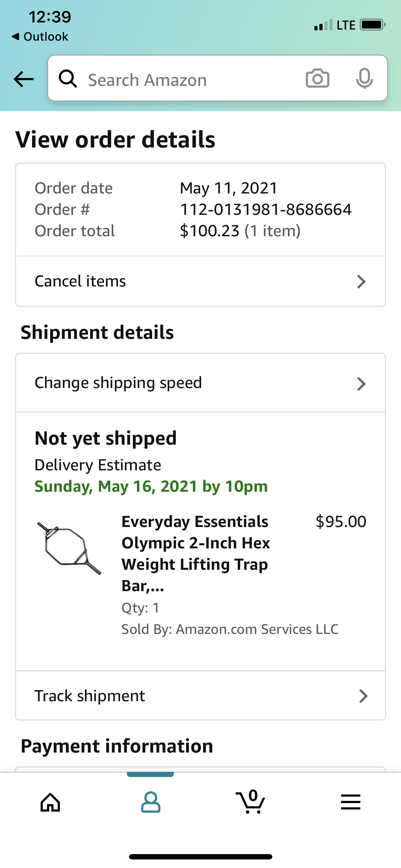Go to Home tab icon
Viewport: 401px width, 868px height.
(50, 802)
